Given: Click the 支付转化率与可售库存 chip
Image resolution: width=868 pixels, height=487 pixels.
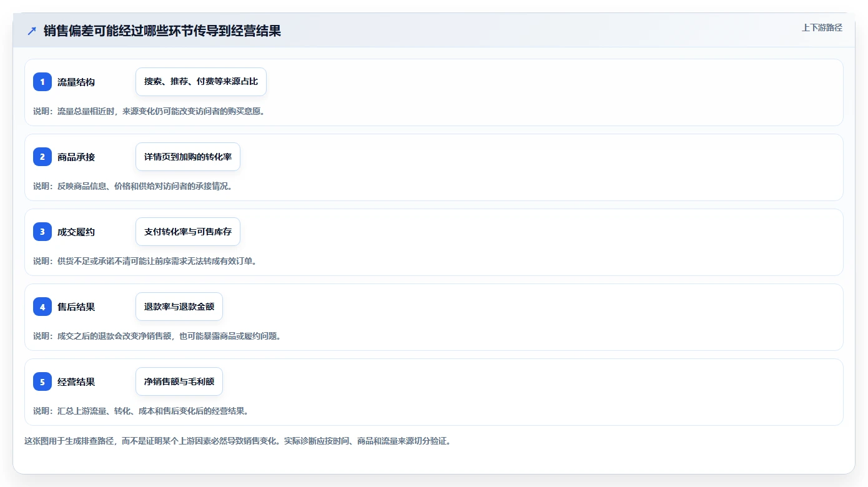Looking at the screenshot, I should [188, 232].
